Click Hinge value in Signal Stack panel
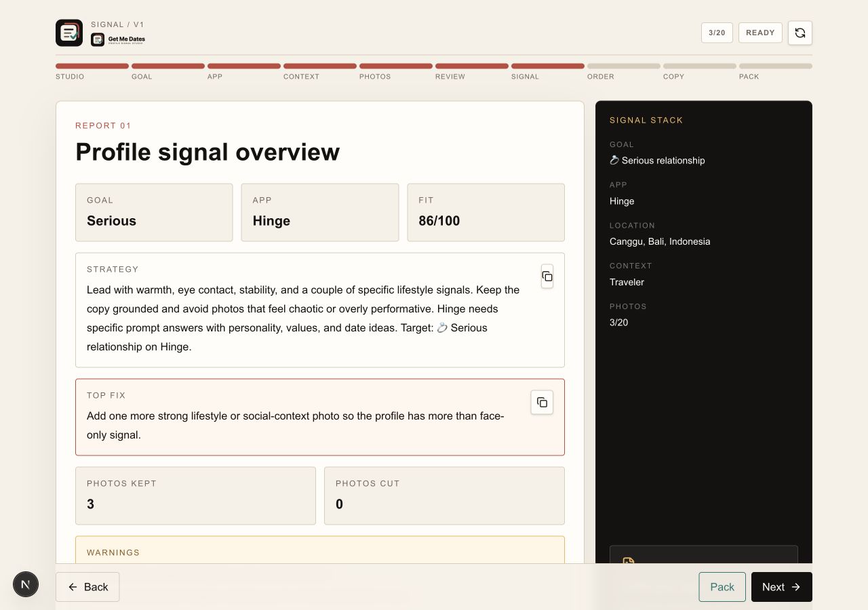 pyautogui.click(x=622, y=201)
